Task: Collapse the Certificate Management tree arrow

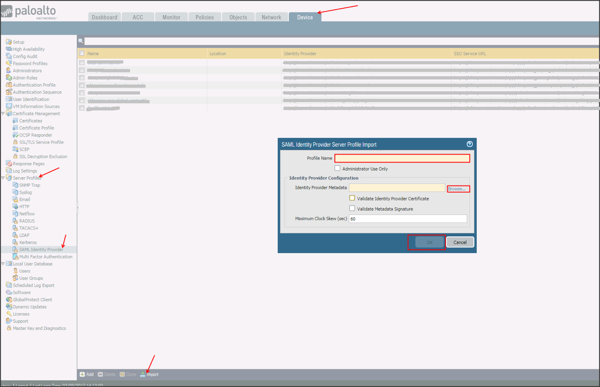Action: [x=3, y=113]
